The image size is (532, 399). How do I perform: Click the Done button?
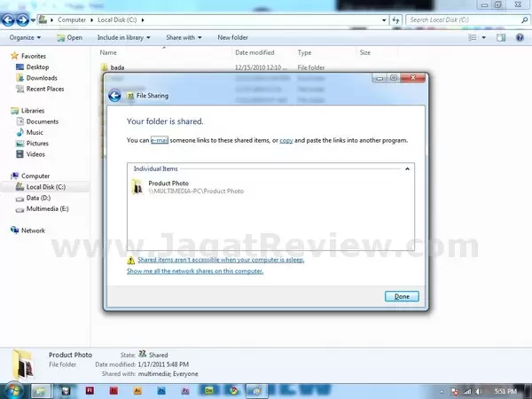click(401, 296)
